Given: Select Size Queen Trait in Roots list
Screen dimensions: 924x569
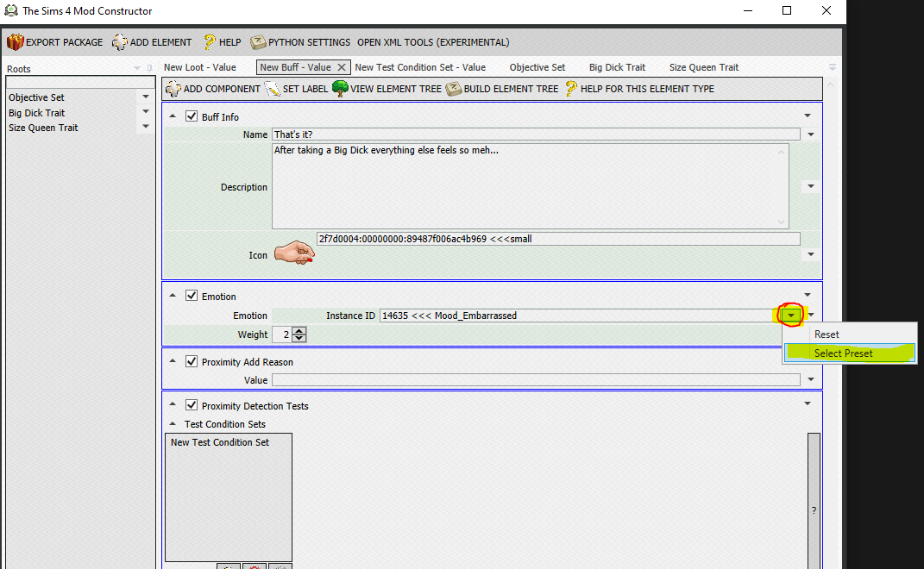Looking at the screenshot, I should coord(43,128).
